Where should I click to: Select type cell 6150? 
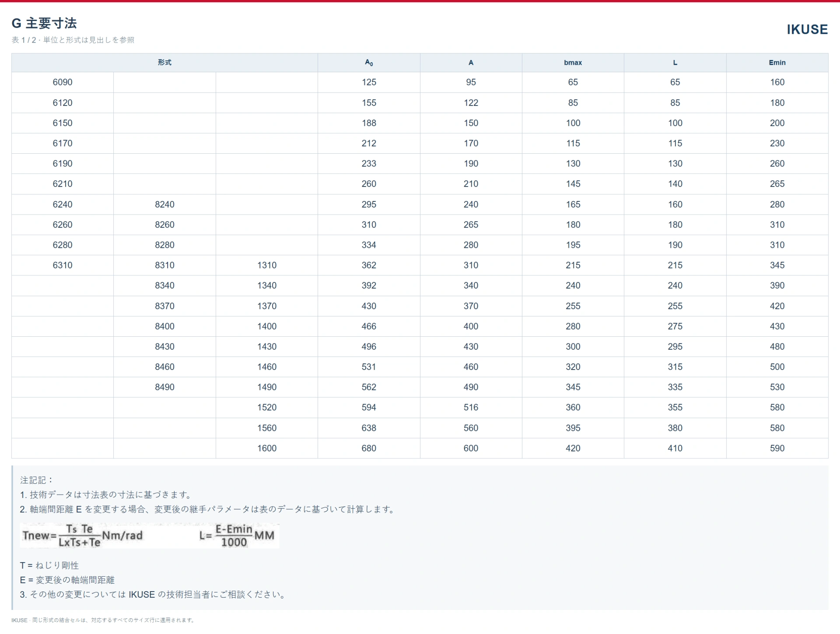(63, 123)
